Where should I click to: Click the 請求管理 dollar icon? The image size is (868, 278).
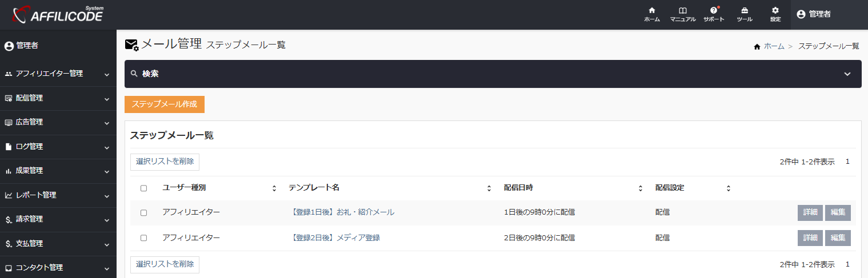click(x=9, y=219)
